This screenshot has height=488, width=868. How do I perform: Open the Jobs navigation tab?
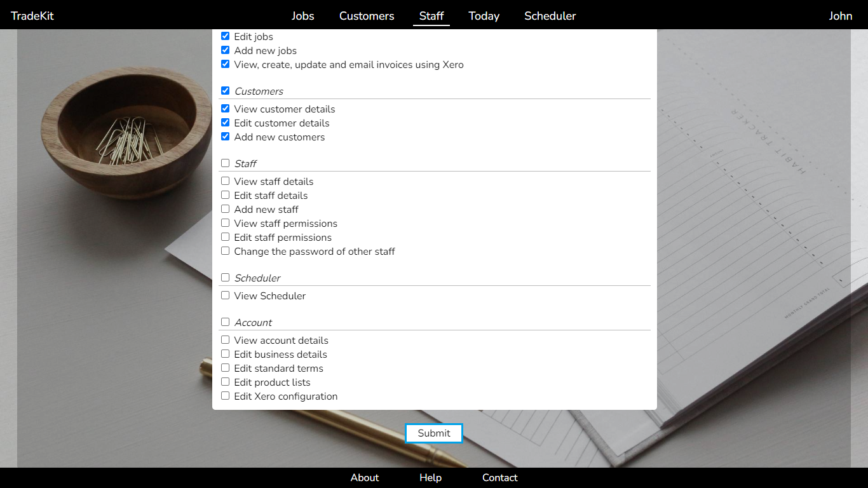[x=303, y=16]
